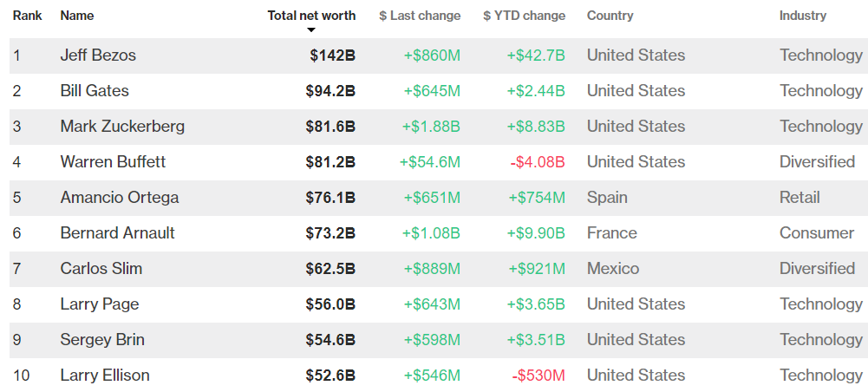The width and height of the screenshot is (868, 392).
Task: Click Jeff Bezos's $142B net worth
Action: tap(332, 56)
